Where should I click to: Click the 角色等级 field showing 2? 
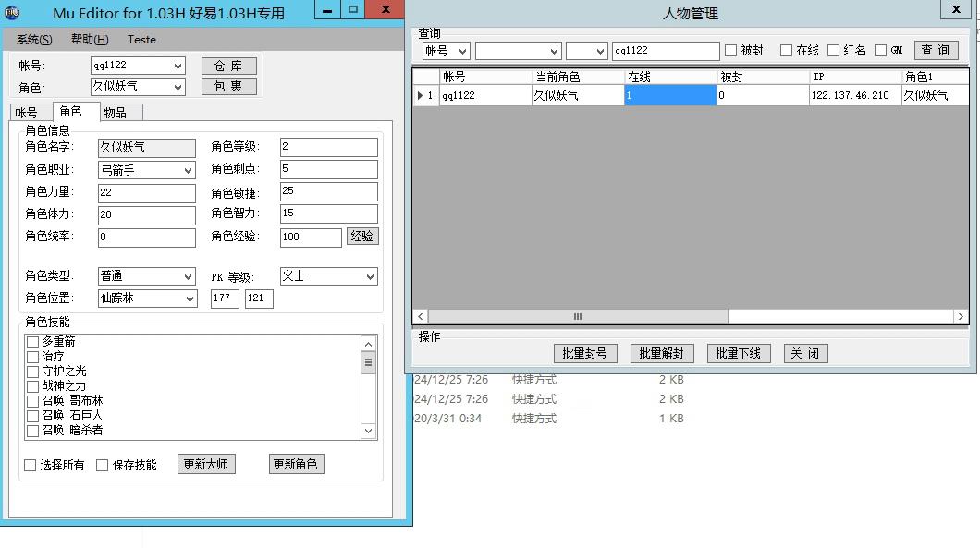[x=329, y=147]
